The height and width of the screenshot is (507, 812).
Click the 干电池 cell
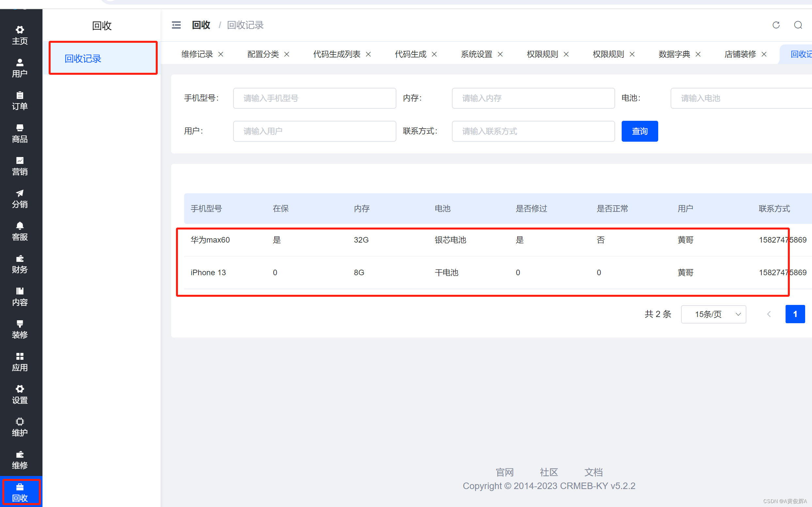pyautogui.click(x=446, y=272)
